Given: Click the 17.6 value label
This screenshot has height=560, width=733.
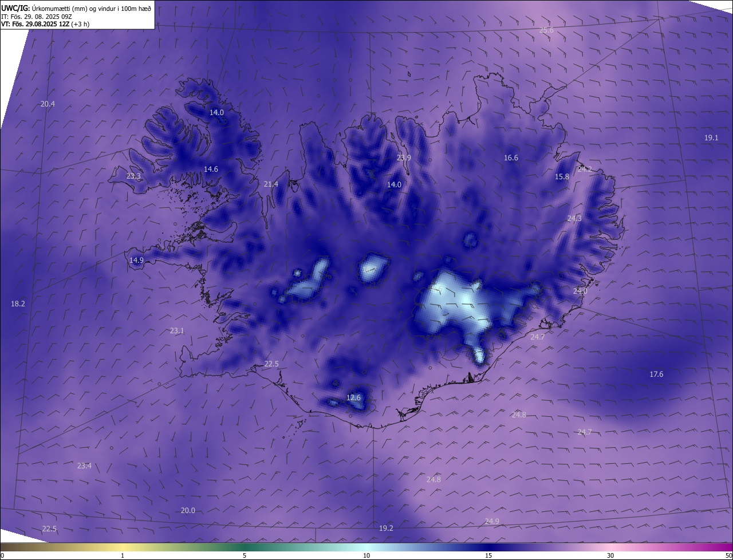Looking at the screenshot, I should (656, 374).
